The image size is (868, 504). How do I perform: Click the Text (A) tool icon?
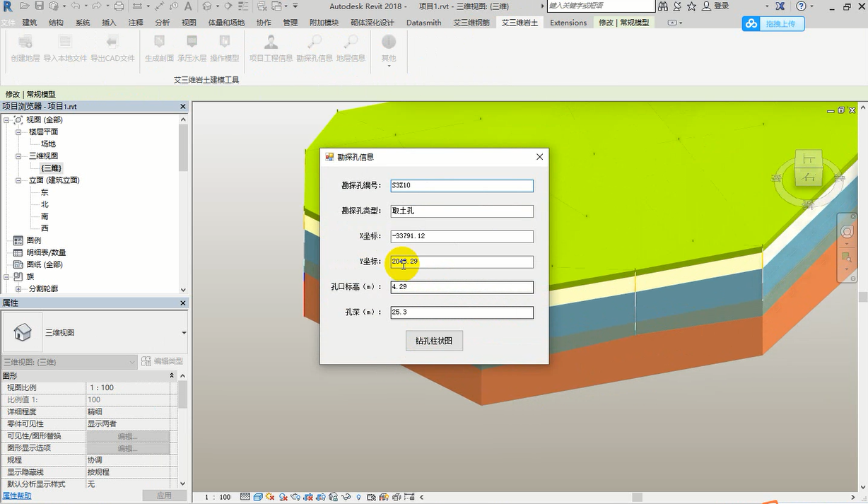pyautogui.click(x=189, y=6)
